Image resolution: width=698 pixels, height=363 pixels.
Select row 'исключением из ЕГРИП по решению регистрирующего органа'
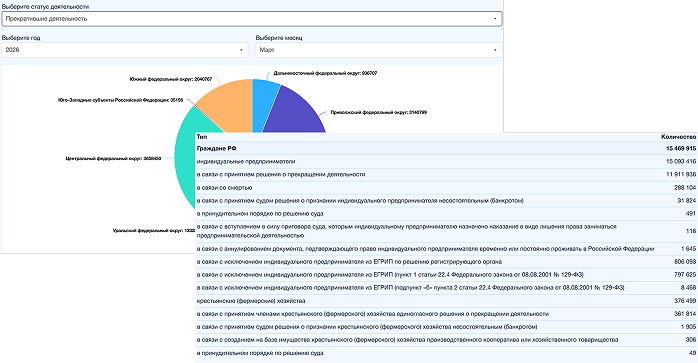point(446,261)
